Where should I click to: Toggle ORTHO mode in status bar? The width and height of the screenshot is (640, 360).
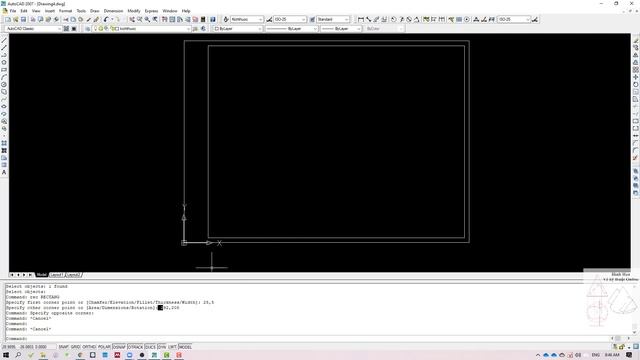[x=89, y=347]
